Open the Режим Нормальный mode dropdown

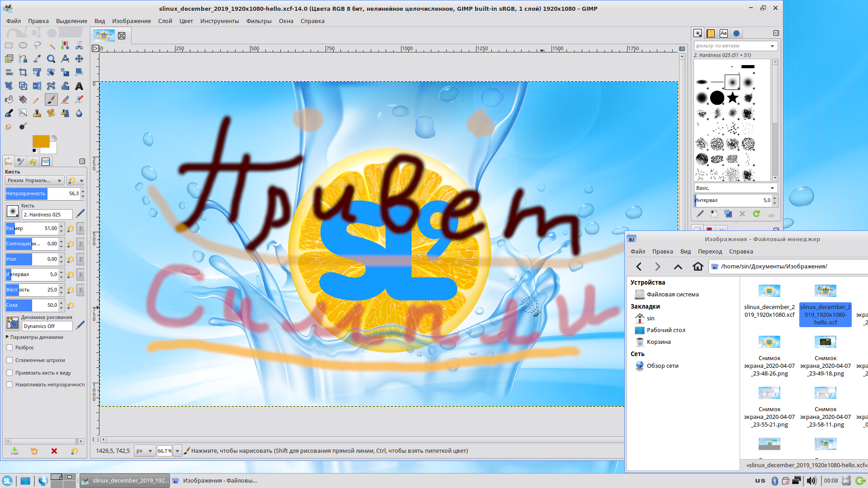click(x=34, y=181)
